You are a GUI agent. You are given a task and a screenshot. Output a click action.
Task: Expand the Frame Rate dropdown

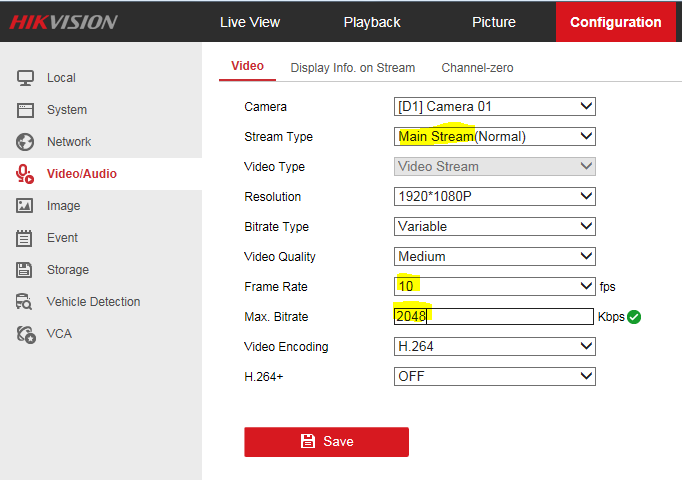click(x=495, y=286)
